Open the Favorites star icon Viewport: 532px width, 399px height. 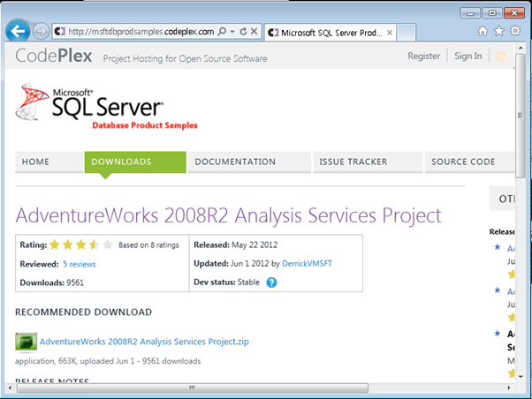click(x=498, y=31)
